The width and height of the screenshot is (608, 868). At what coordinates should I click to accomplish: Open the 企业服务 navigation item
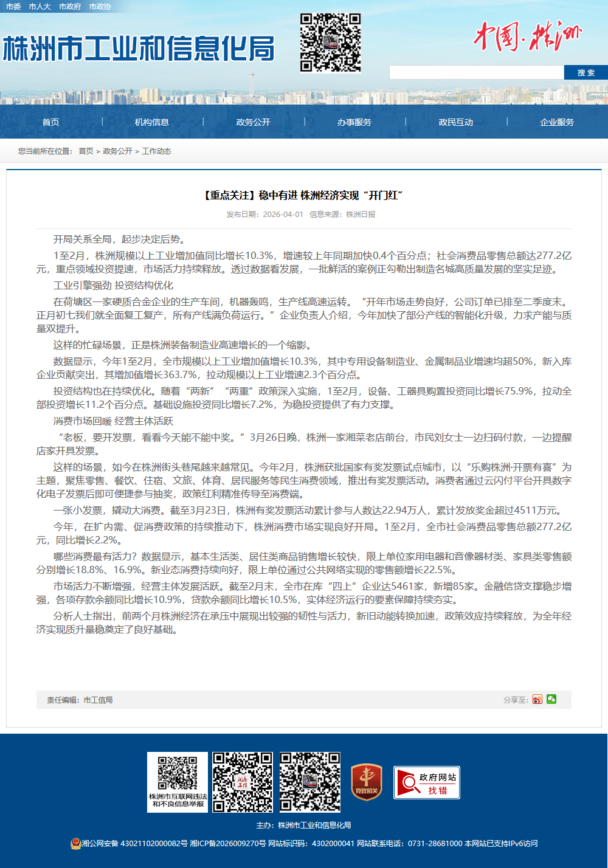click(557, 122)
